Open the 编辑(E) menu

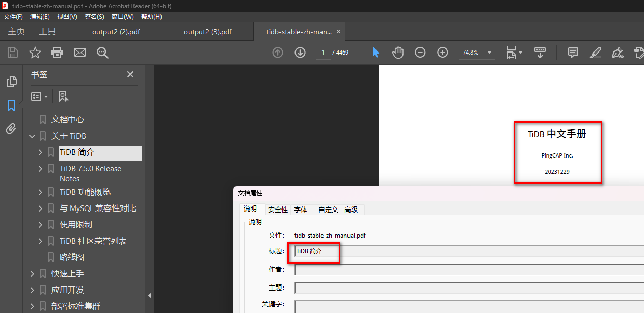(40, 17)
